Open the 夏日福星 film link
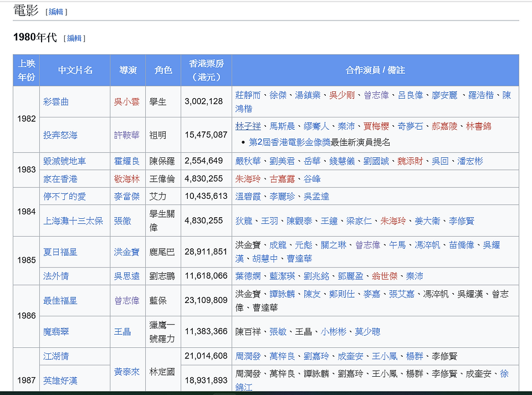Image resolution: width=532 pixels, height=395 pixels. click(60, 252)
